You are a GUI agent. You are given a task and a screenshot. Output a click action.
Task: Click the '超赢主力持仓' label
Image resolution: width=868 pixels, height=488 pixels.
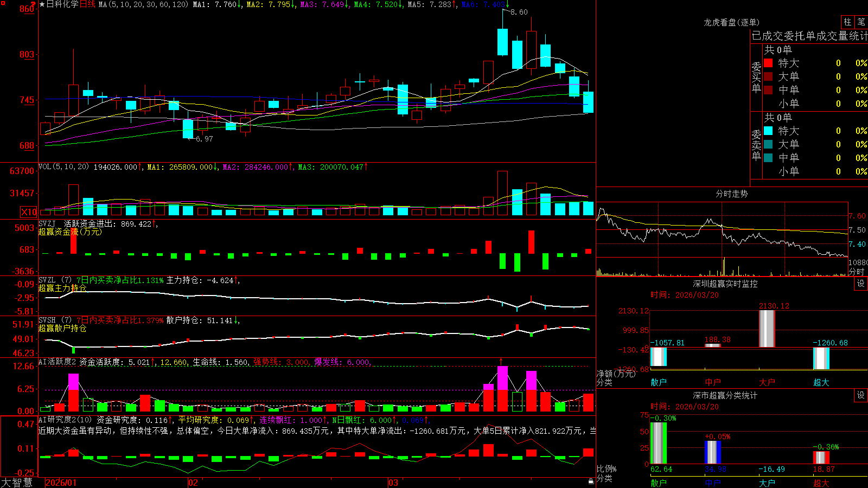click(62, 288)
